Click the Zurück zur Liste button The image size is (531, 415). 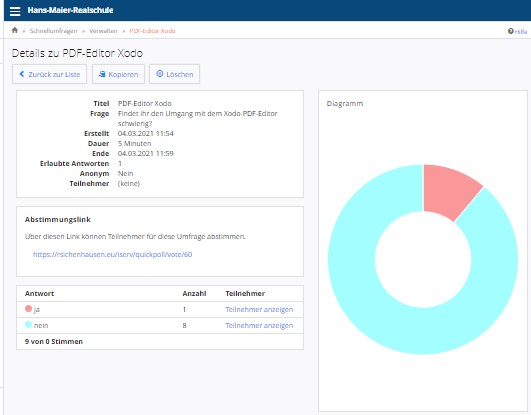point(49,74)
